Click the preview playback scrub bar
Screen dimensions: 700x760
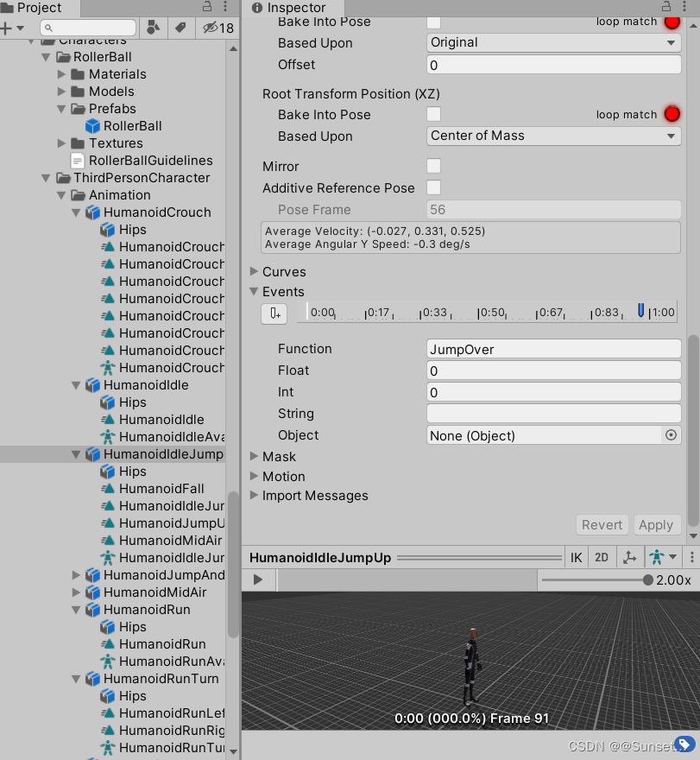tap(406, 580)
